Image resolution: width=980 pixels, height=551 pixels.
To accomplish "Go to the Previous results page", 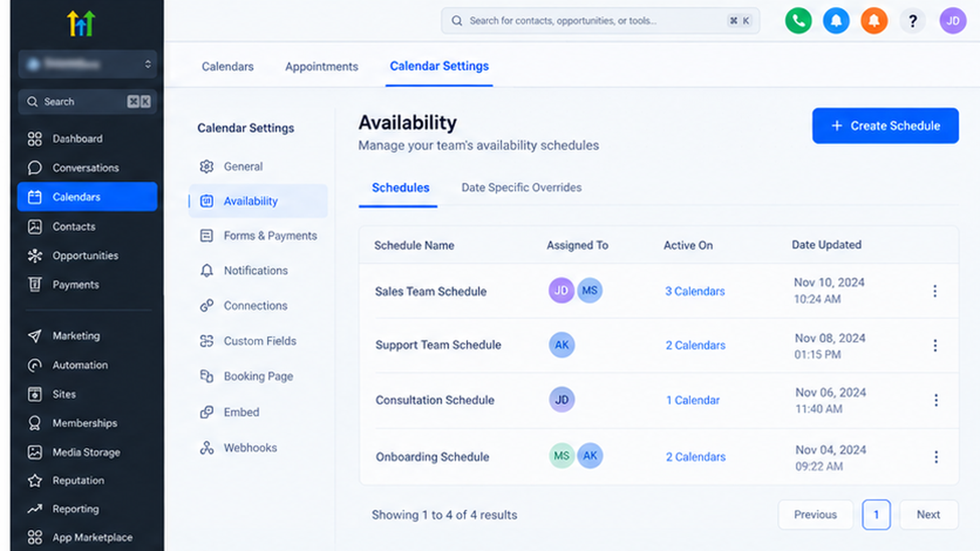I will [x=815, y=514].
